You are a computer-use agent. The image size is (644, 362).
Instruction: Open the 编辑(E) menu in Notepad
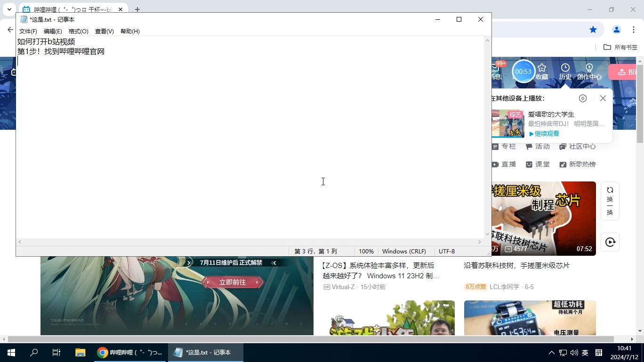pyautogui.click(x=53, y=31)
